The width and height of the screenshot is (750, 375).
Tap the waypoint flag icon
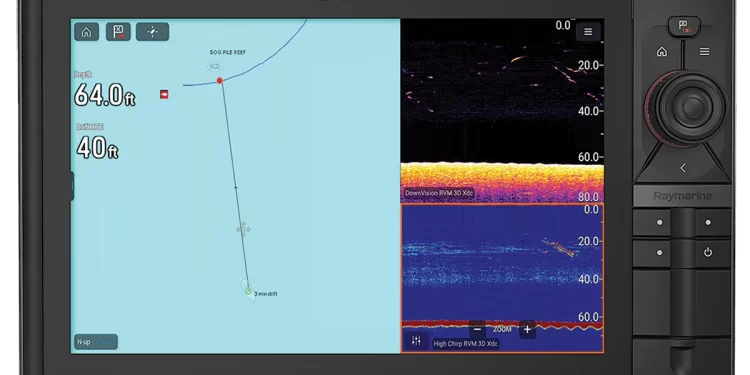click(x=118, y=32)
